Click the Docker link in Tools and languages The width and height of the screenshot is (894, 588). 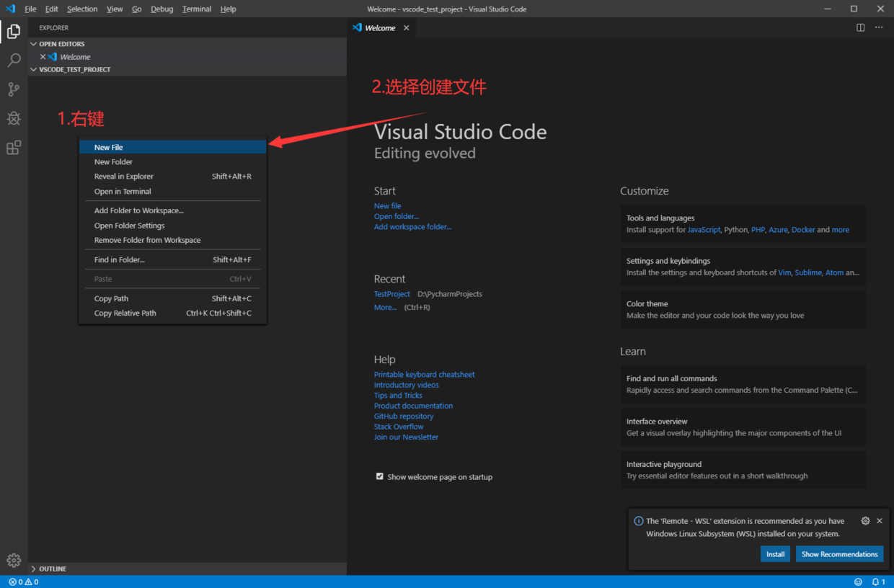click(803, 230)
